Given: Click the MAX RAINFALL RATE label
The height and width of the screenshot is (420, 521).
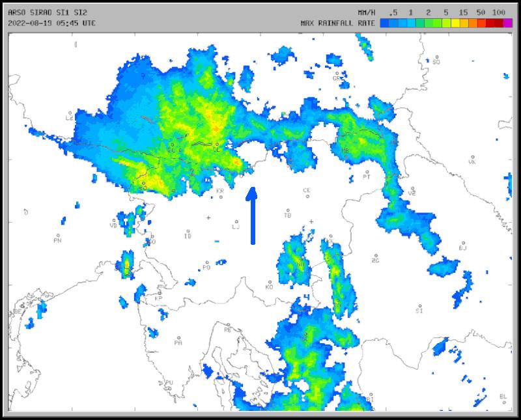Looking at the screenshot, I should pyautogui.click(x=337, y=23).
